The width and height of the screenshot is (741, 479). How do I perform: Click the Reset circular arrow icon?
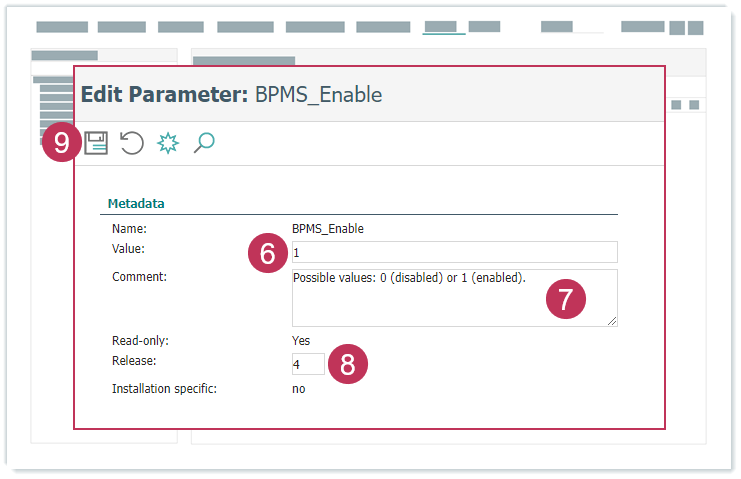click(132, 143)
